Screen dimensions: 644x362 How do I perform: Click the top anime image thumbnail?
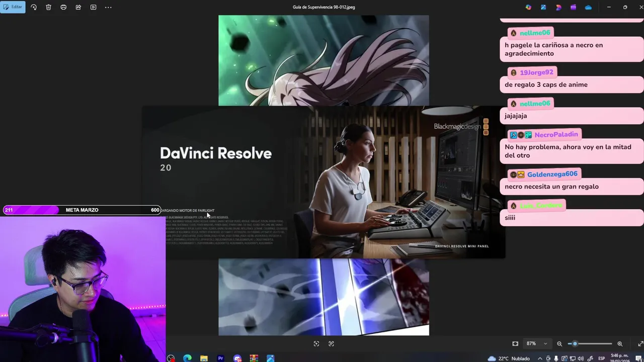pos(324,60)
